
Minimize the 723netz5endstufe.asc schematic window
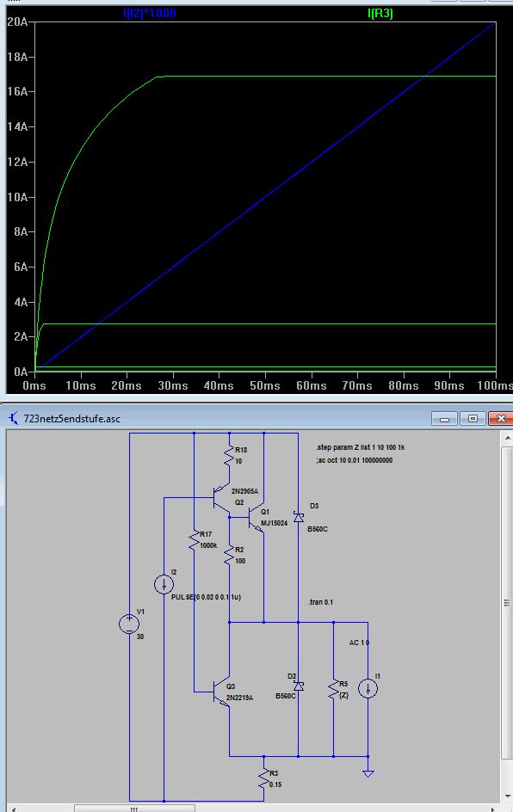point(445,418)
